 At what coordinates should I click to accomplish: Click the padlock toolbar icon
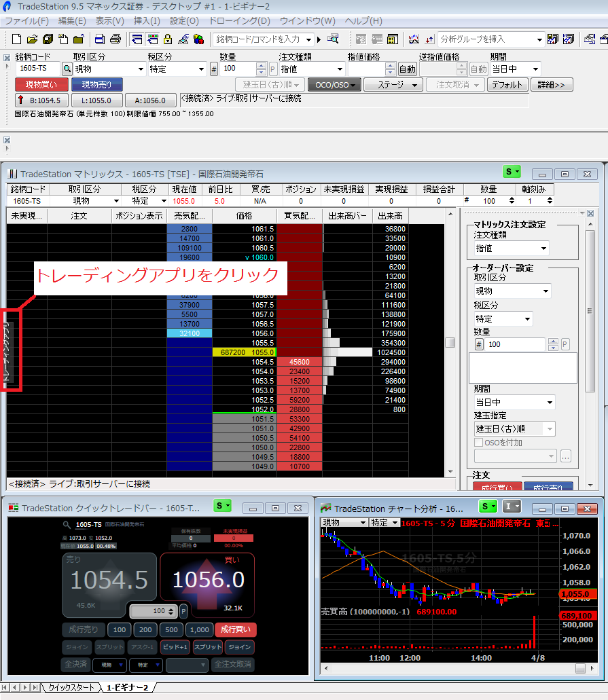click(168, 39)
